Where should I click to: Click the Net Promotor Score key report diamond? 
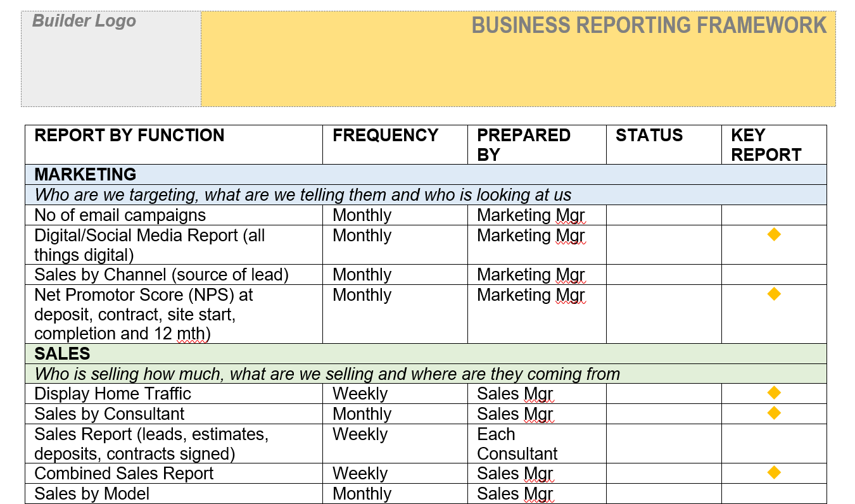773,294
